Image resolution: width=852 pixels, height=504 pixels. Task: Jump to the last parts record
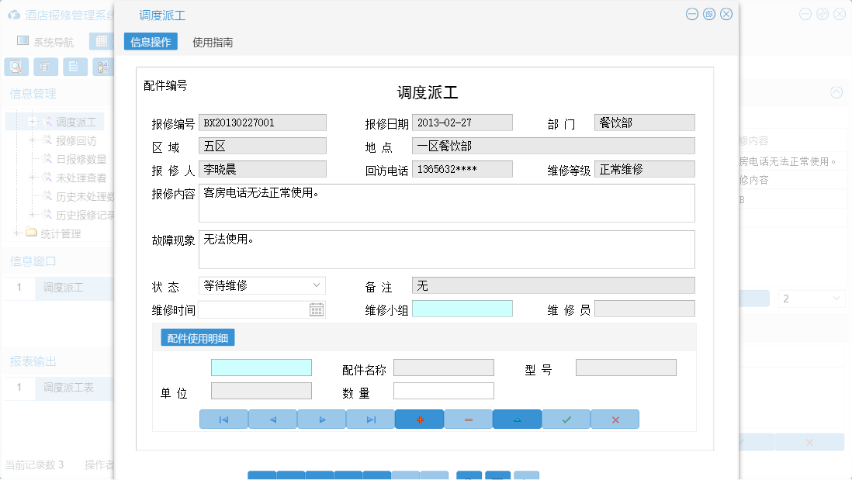(370, 419)
